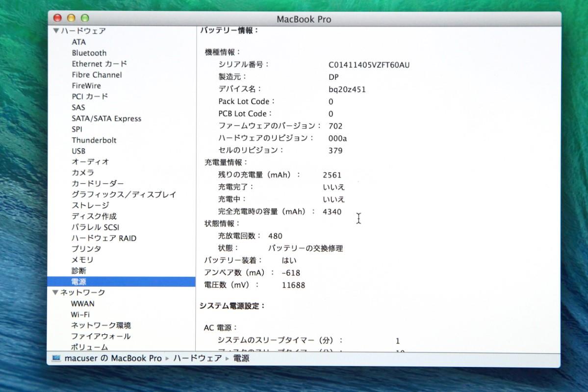
Task: Click the serial number C01411405VZFT60AU
Action: point(369,65)
